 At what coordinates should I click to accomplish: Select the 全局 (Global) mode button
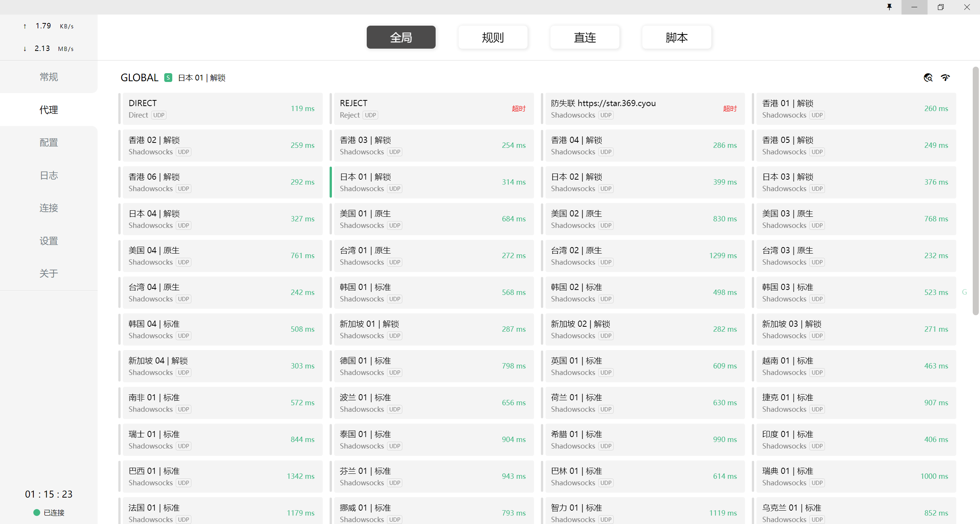click(401, 37)
